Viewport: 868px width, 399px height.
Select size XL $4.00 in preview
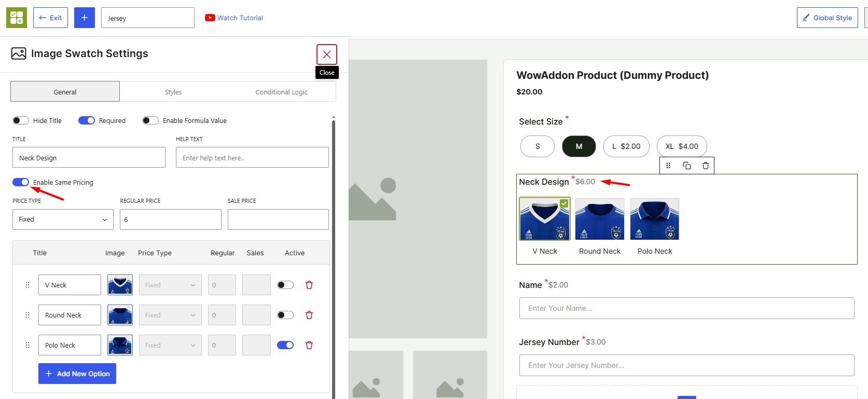pyautogui.click(x=682, y=146)
